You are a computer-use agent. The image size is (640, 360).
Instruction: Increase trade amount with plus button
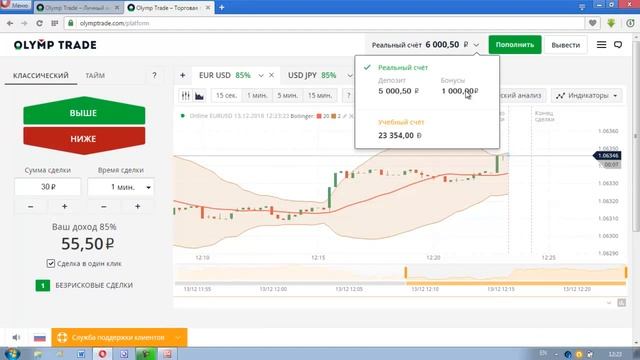coord(64,207)
